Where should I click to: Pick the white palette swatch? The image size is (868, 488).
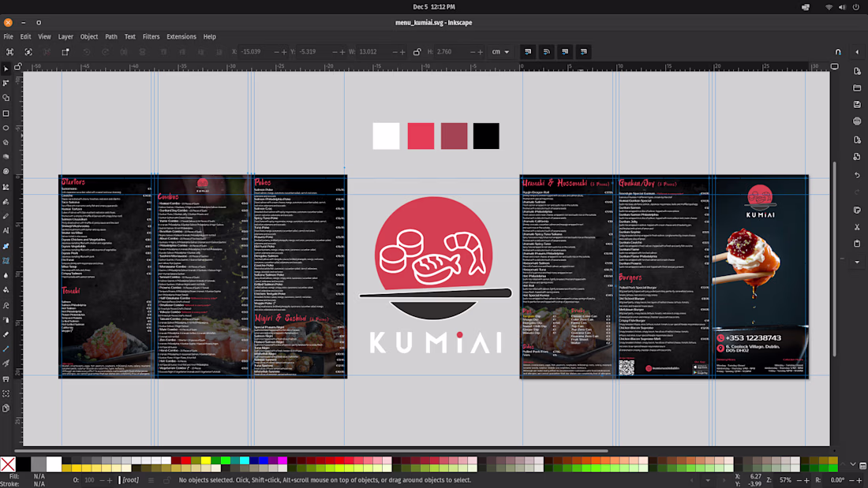54,464
